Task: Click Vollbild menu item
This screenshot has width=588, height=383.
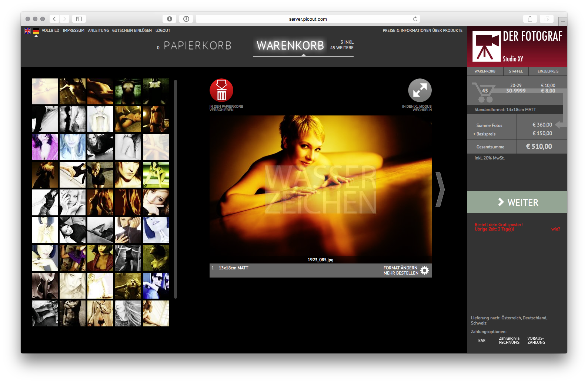Action: click(50, 31)
